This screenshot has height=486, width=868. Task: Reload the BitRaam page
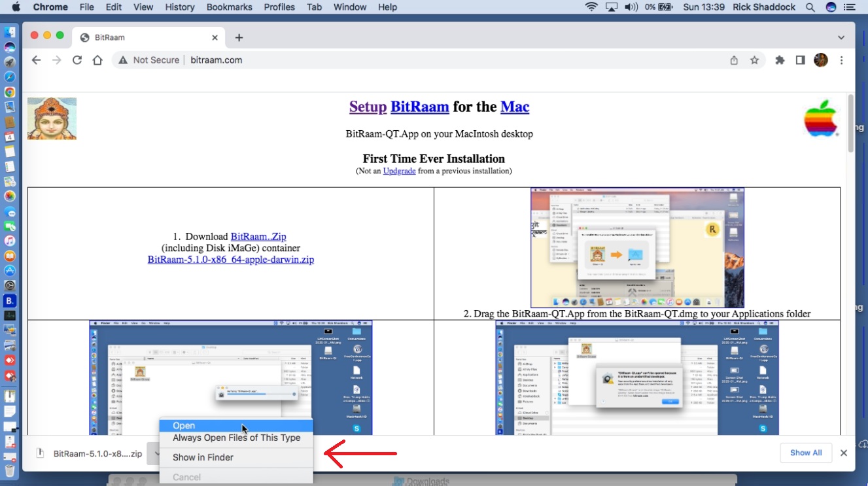click(x=77, y=60)
